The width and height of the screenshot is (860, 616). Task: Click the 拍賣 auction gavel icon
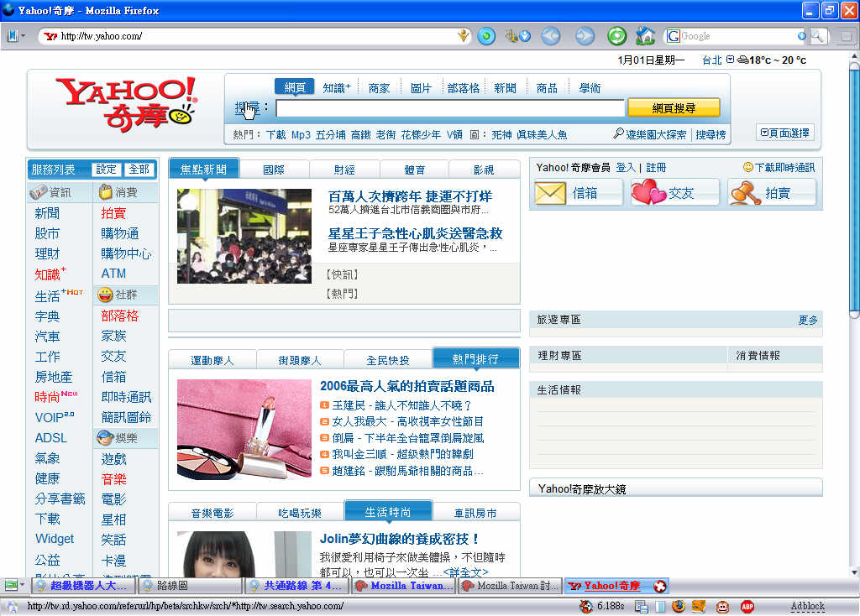click(746, 193)
